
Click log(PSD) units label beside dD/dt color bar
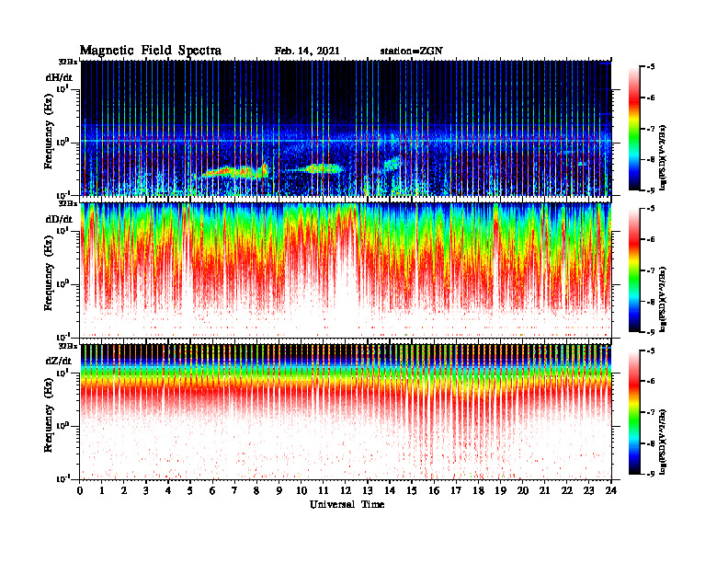click(664, 300)
